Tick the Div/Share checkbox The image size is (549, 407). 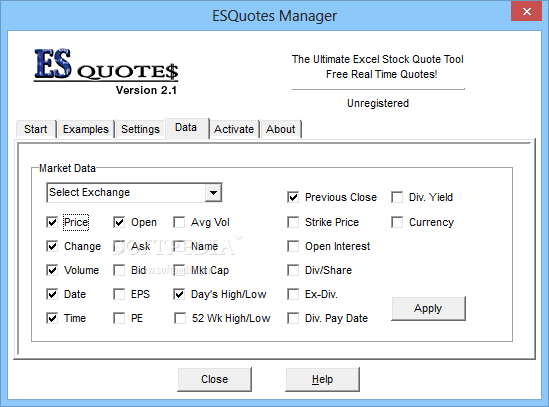point(293,270)
